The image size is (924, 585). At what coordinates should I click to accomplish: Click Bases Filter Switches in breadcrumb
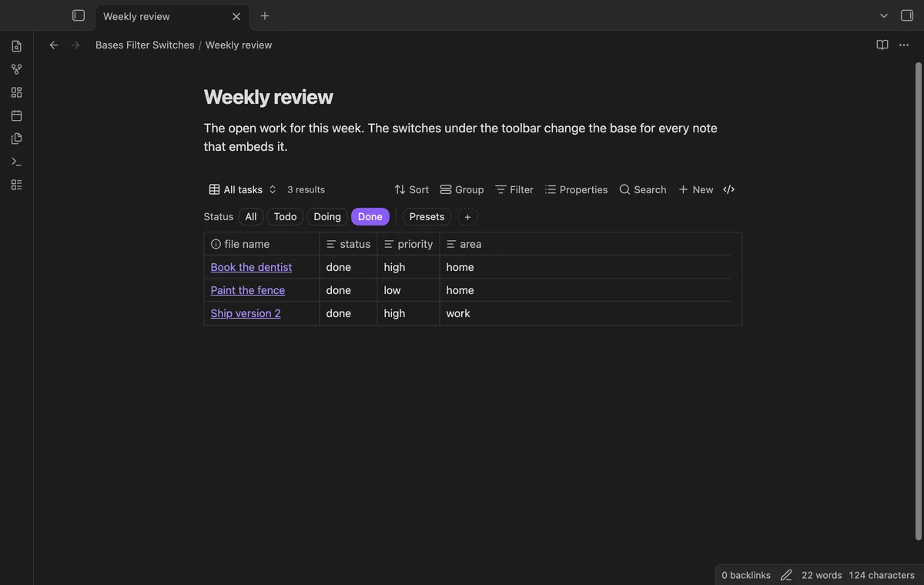[x=145, y=45]
